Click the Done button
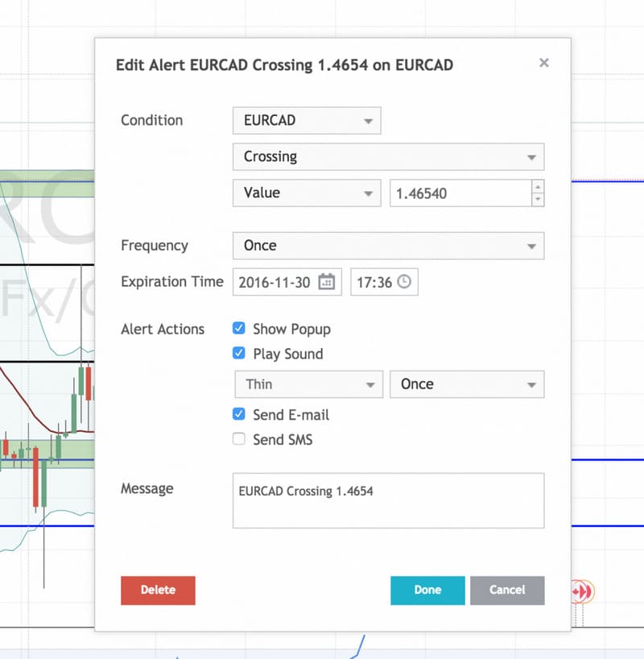Viewport: 644px width, 659px height. point(427,590)
